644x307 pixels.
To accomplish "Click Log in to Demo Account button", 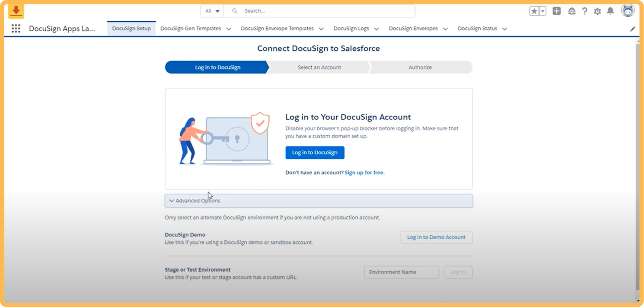I will click(436, 237).
